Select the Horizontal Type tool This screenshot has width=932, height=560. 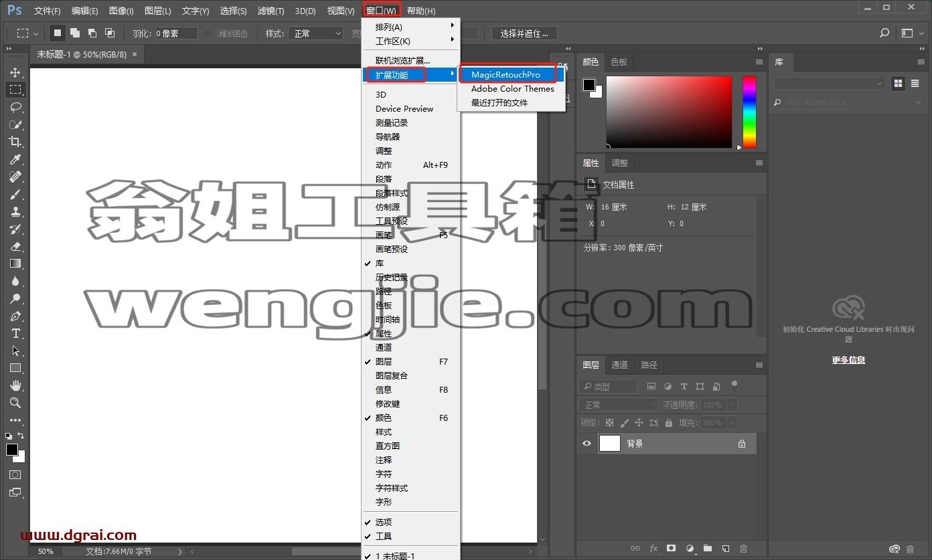15,333
